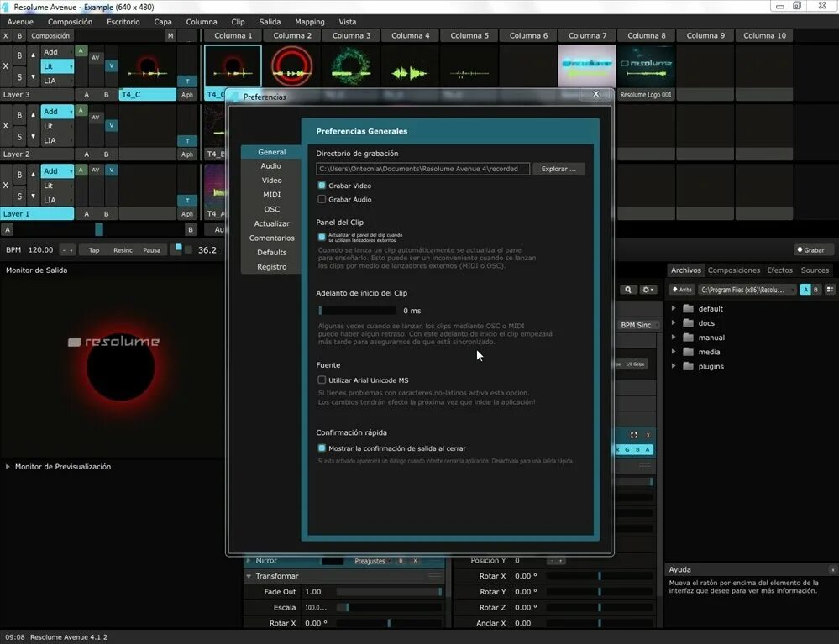Bypass Layer 3 with its B button
The height and width of the screenshot is (644, 839).
[x=20, y=55]
